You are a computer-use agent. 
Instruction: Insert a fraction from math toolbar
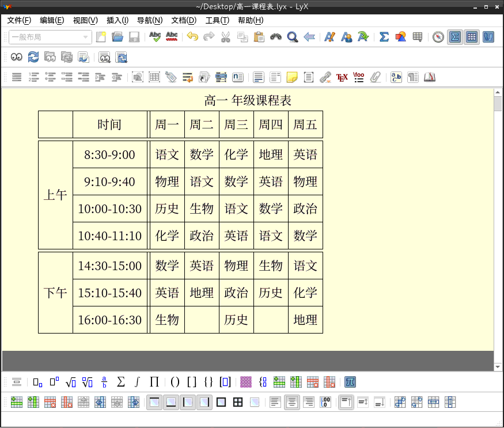point(104,382)
